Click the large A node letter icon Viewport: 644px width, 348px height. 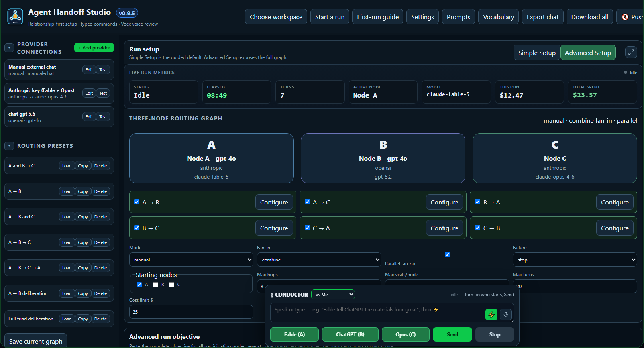[211, 145]
